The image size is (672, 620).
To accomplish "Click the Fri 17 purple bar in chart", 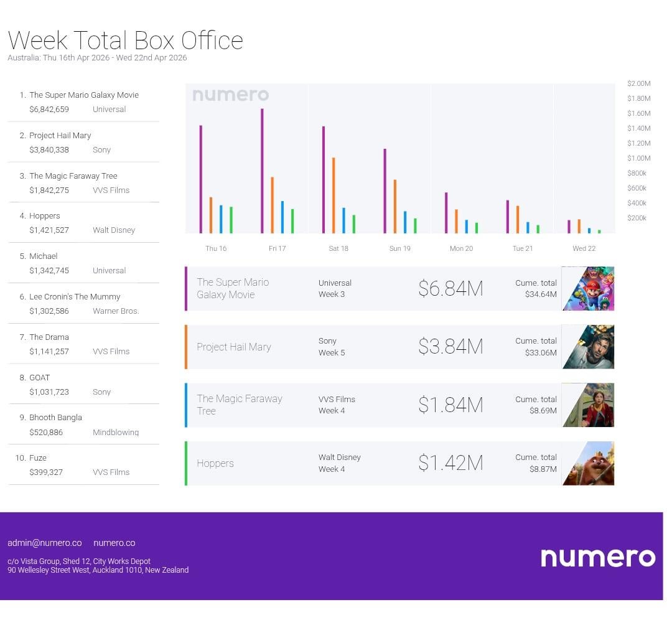I will click(262, 171).
